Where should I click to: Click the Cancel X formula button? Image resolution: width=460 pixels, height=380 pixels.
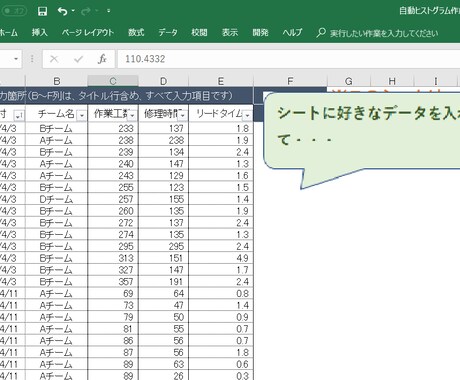54,59
